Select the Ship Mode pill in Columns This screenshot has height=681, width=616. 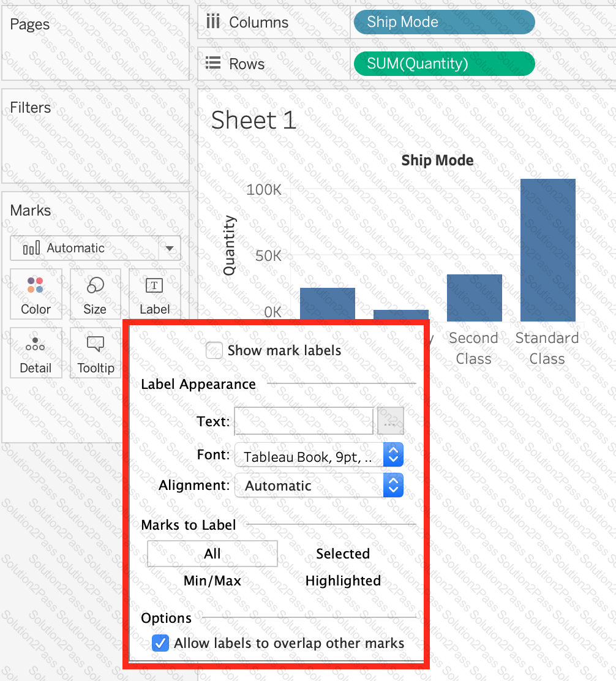(x=444, y=23)
